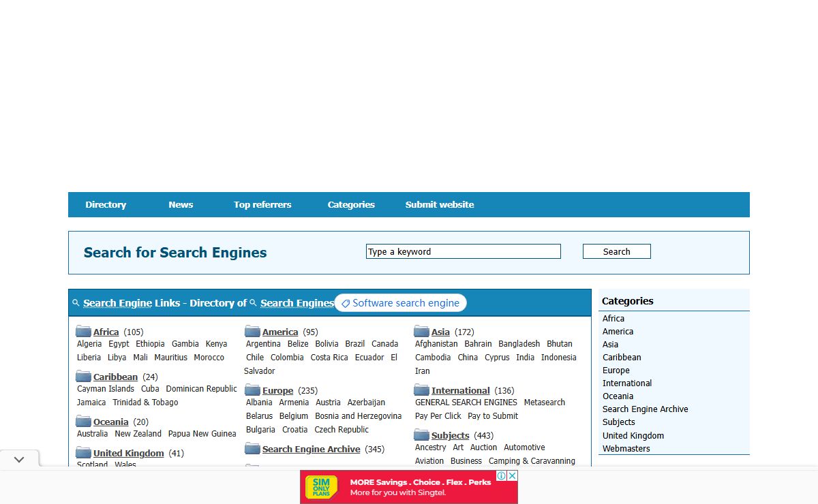Open the International category heading
Viewport: 818px width, 504px height.
click(460, 390)
